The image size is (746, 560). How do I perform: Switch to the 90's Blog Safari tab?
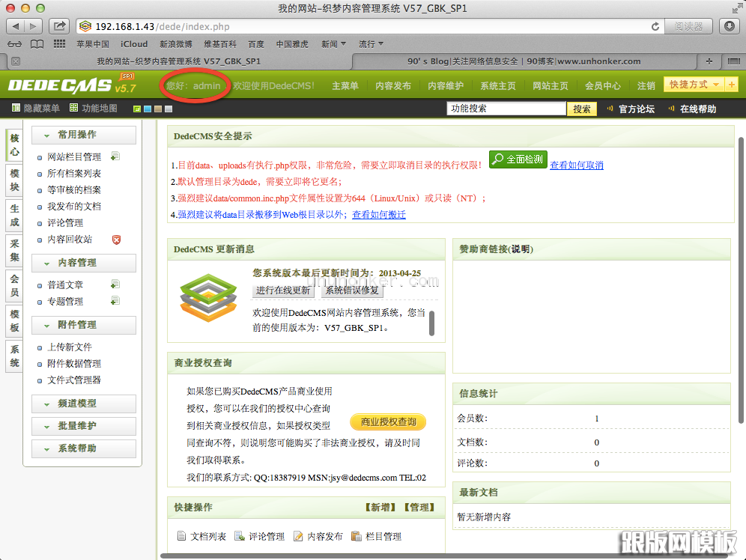(524, 61)
